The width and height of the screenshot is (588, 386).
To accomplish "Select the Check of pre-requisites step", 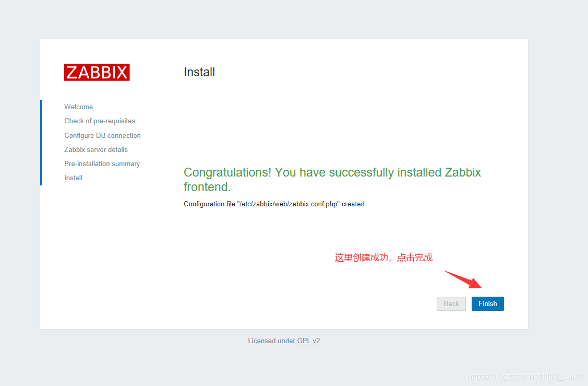I will point(99,121).
